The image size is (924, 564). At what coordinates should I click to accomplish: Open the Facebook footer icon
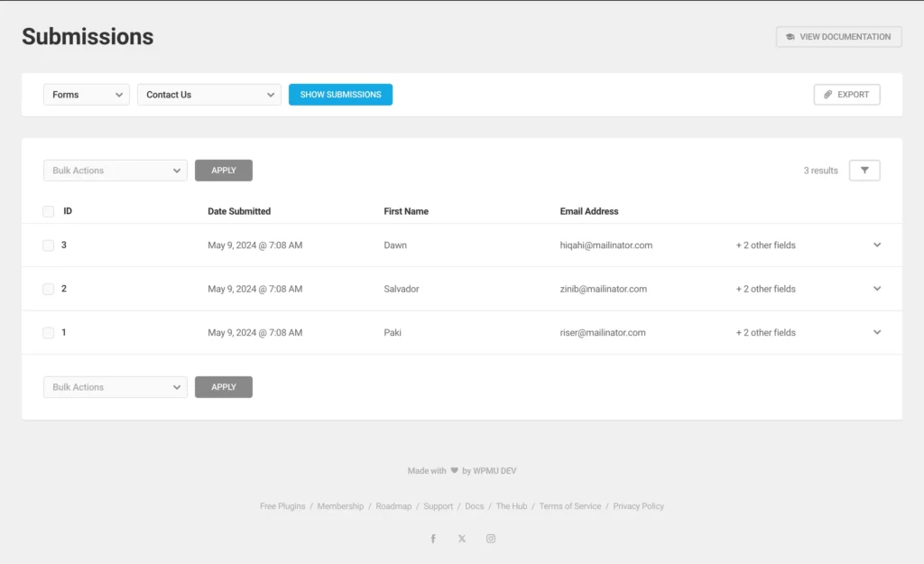[x=433, y=539]
